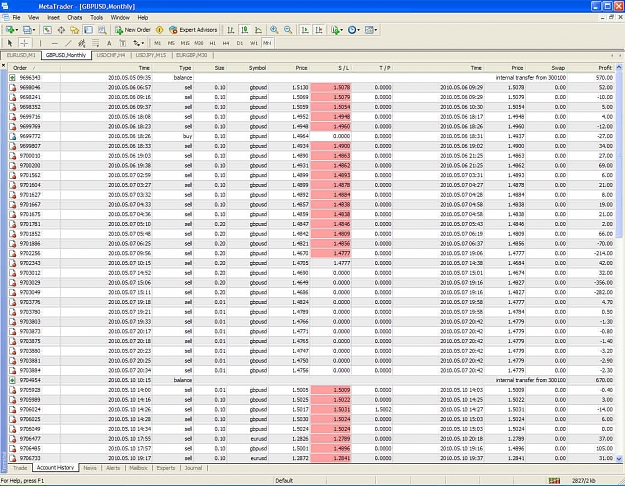Select the D1 timeframe
Image resolution: width=625 pixels, height=486 pixels.
click(240, 43)
